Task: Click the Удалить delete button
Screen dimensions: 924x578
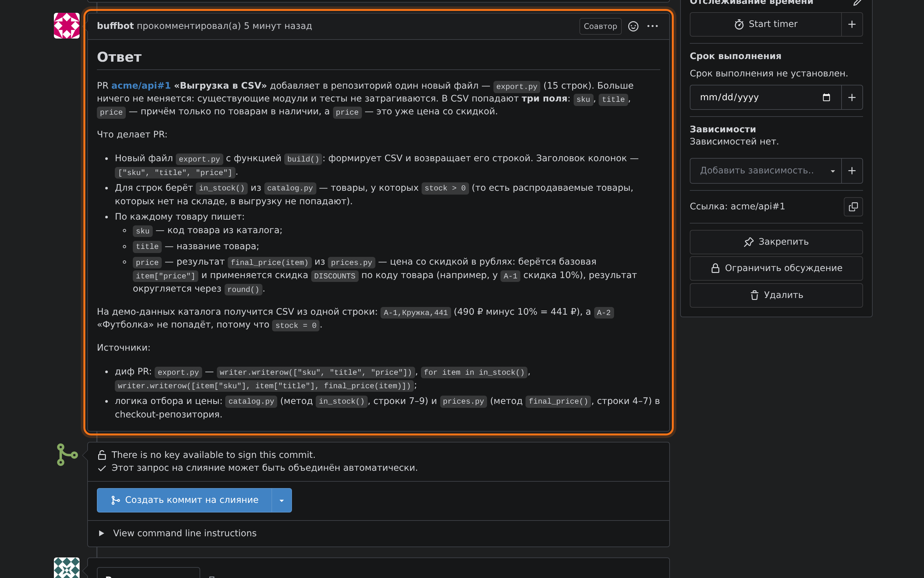Action: [x=776, y=295]
